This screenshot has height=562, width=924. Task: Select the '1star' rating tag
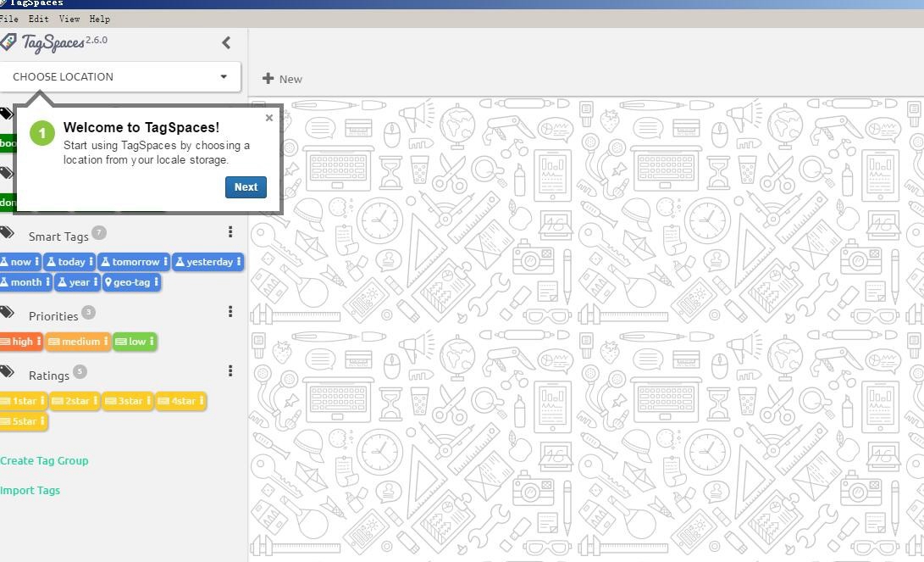coord(24,401)
